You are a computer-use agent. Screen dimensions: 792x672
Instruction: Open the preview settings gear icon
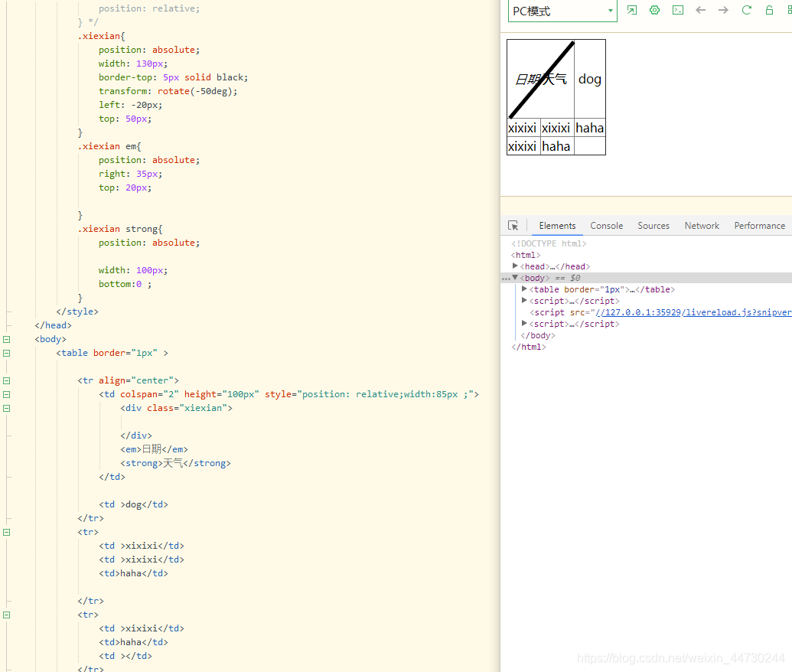(x=654, y=10)
